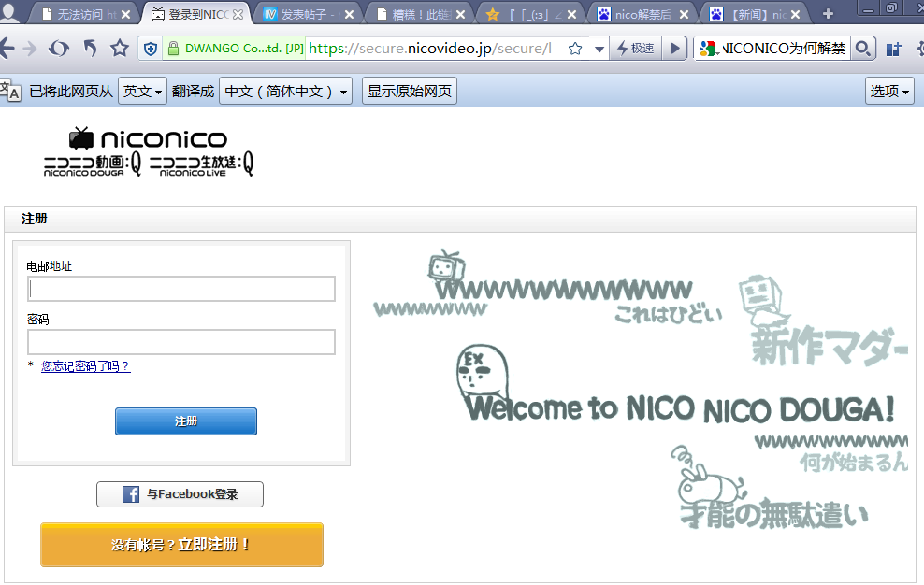Click the browser back arrow
The image size is (924, 585).
click(x=7, y=49)
